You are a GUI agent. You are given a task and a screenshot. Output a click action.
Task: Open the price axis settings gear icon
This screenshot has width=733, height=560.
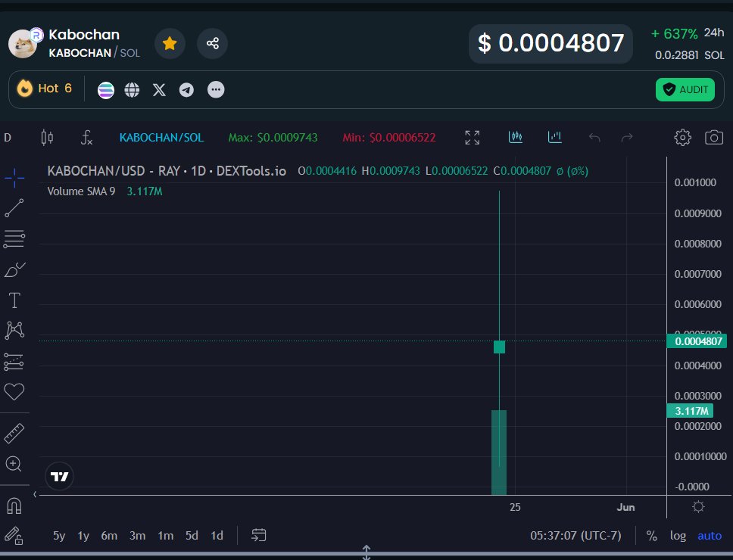[698, 507]
